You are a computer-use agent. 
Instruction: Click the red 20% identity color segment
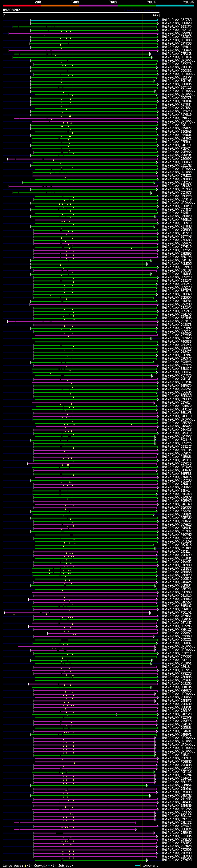pyautogui.click(x=22, y=6)
